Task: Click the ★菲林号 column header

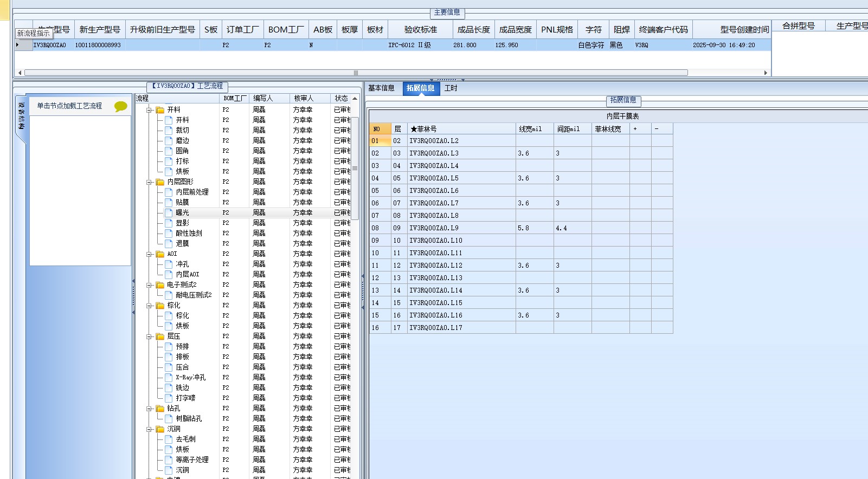Action: 461,129
